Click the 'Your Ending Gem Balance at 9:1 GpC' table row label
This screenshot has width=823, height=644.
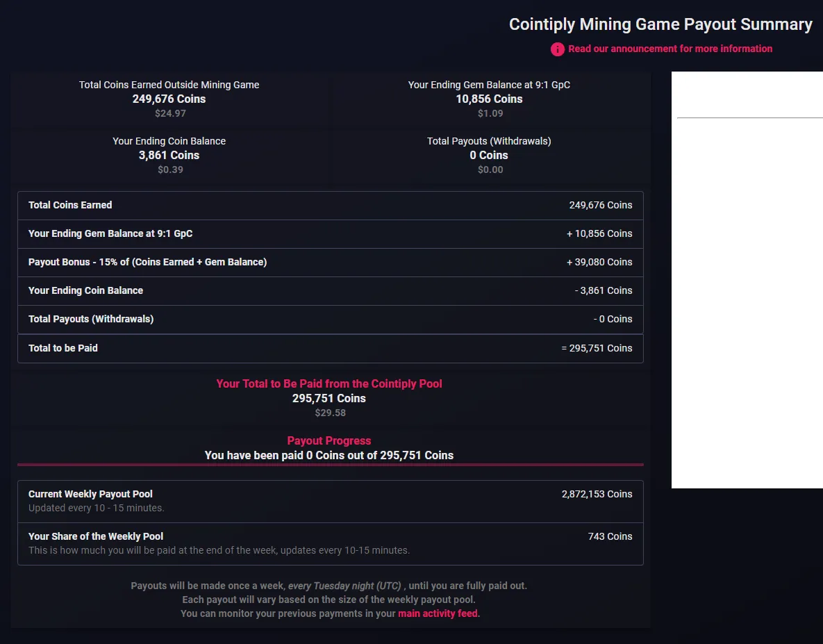tap(110, 233)
